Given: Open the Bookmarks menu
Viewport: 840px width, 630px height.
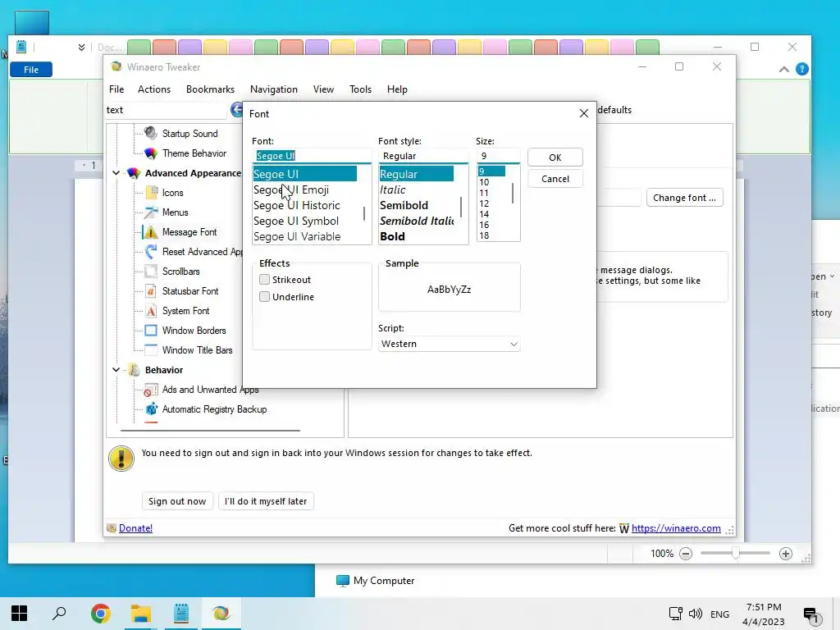Looking at the screenshot, I should point(210,89).
